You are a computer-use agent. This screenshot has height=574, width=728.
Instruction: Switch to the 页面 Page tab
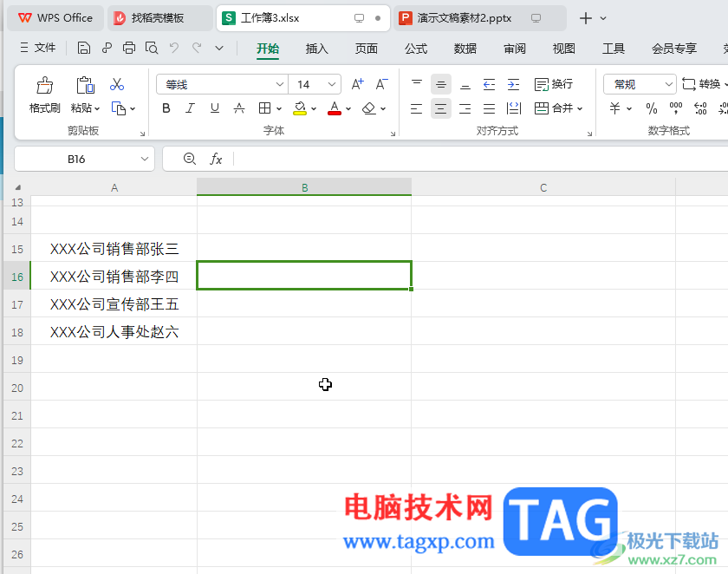[x=367, y=49]
